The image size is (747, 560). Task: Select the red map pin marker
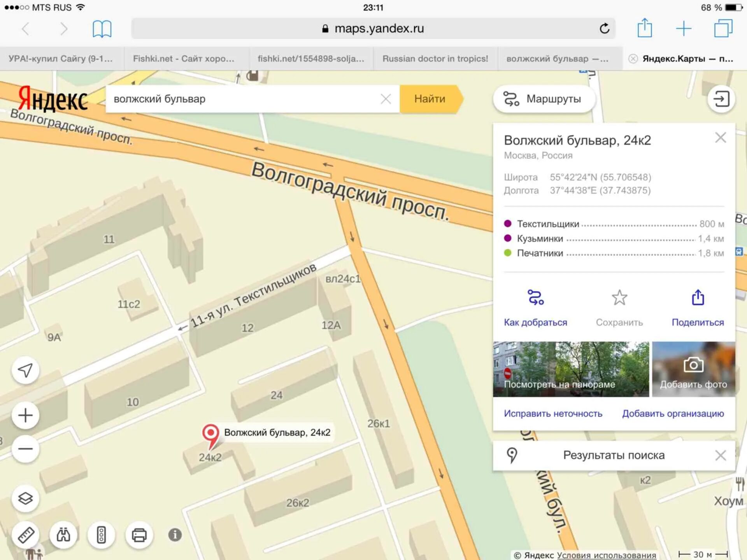[210, 436]
